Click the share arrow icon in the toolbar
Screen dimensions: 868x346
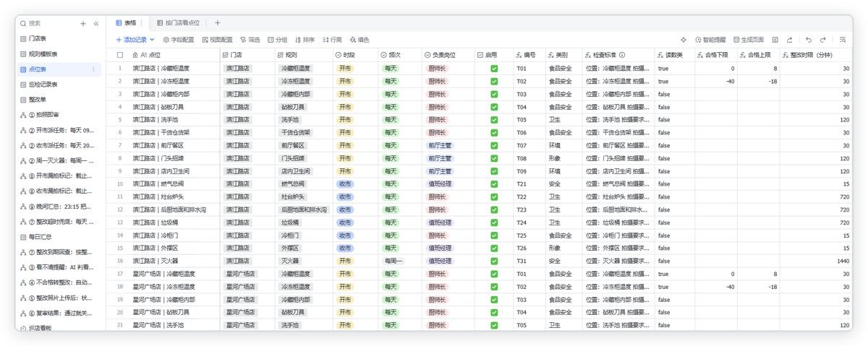[x=790, y=40]
